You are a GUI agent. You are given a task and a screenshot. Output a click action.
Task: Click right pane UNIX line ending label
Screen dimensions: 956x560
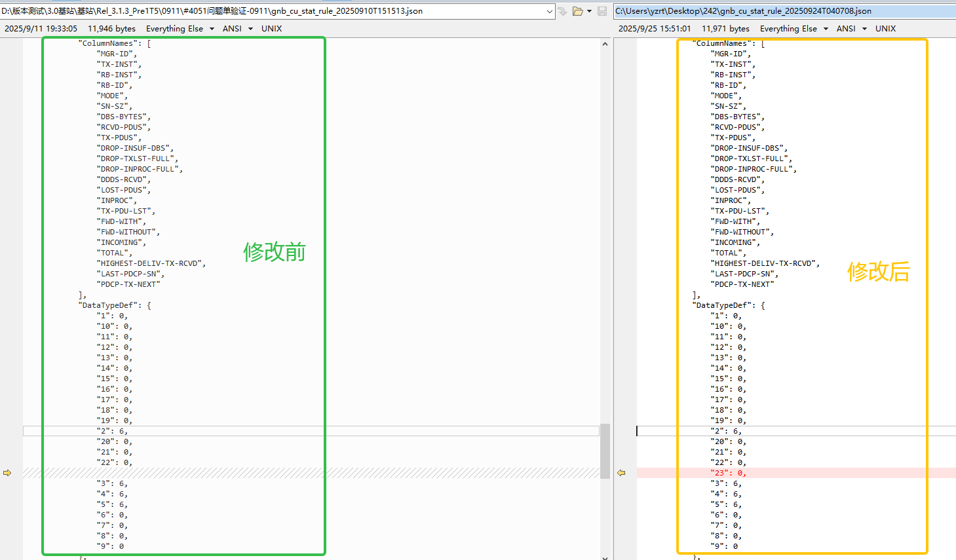coord(885,29)
